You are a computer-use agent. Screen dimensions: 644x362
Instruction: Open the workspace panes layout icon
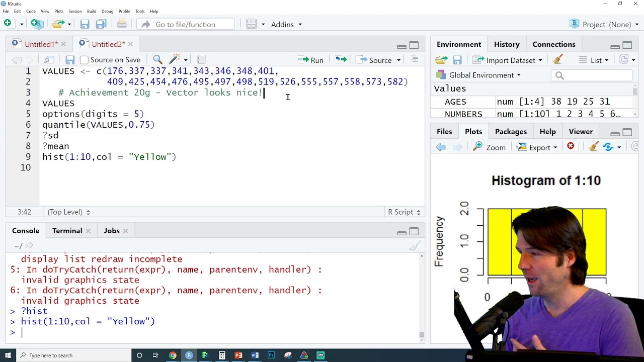[x=252, y=24]
